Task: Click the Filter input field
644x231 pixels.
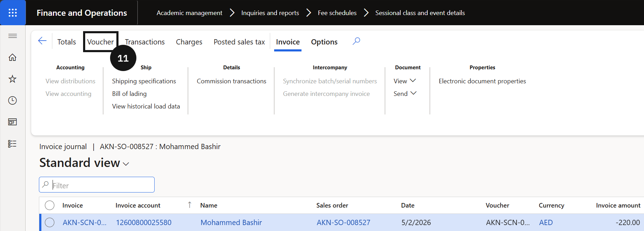Action: [x=97, y=185]
